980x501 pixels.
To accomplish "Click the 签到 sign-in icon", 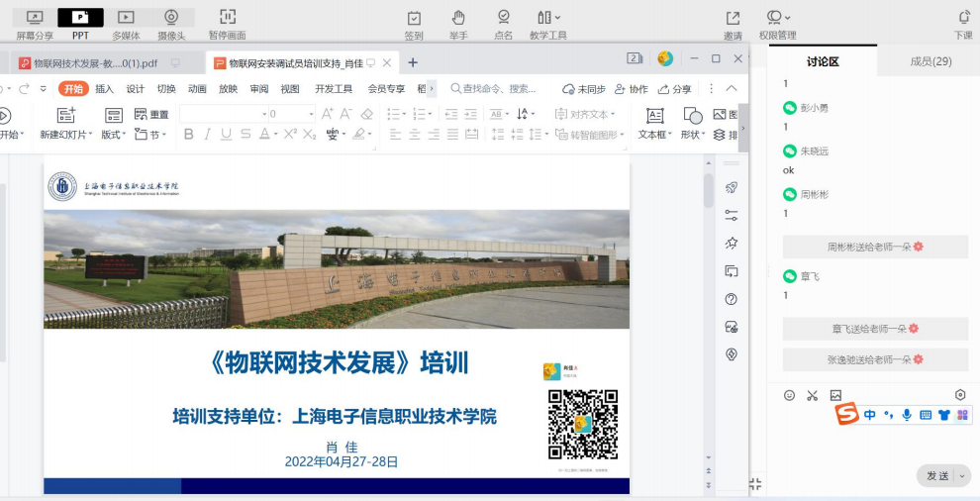I will [x=414, y=18].
